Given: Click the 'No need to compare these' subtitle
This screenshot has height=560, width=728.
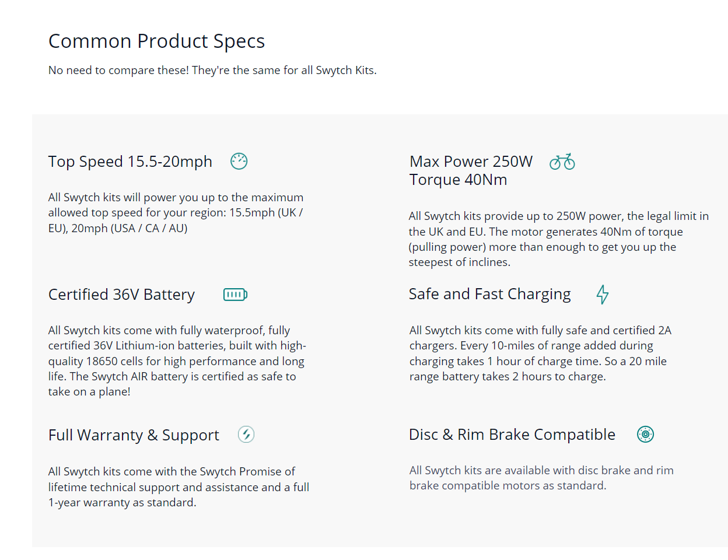Looking at the screenshot, I should click(212, 71).
